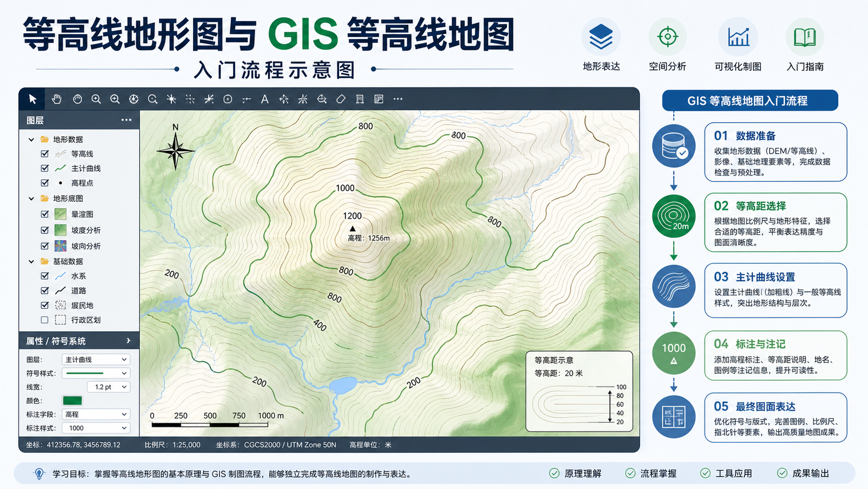Hide the 晕渲图 layer via checkbox
Viewport: 868px width, 489px height.
(x=45, y=214)
